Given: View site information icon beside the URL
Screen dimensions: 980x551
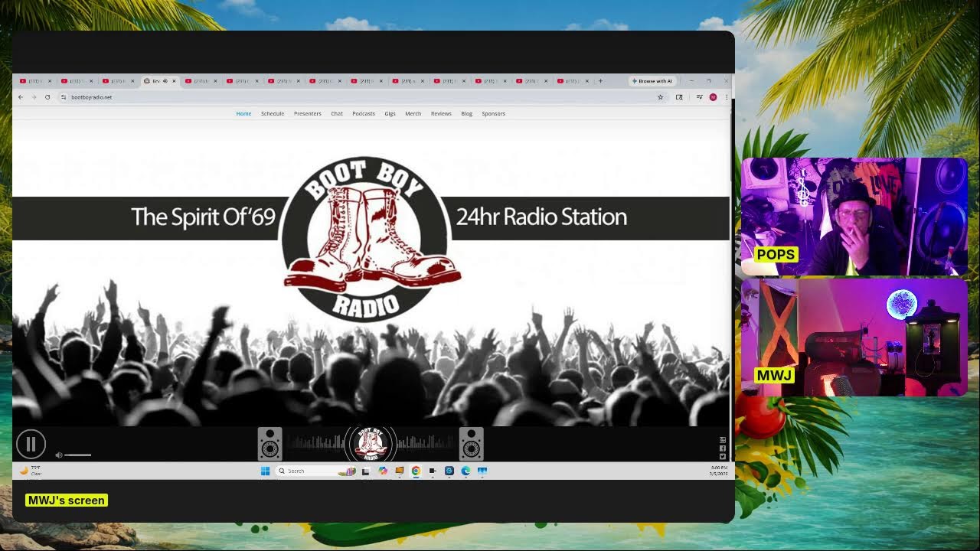Looking at the screenshot, I should tap(64, 97).
